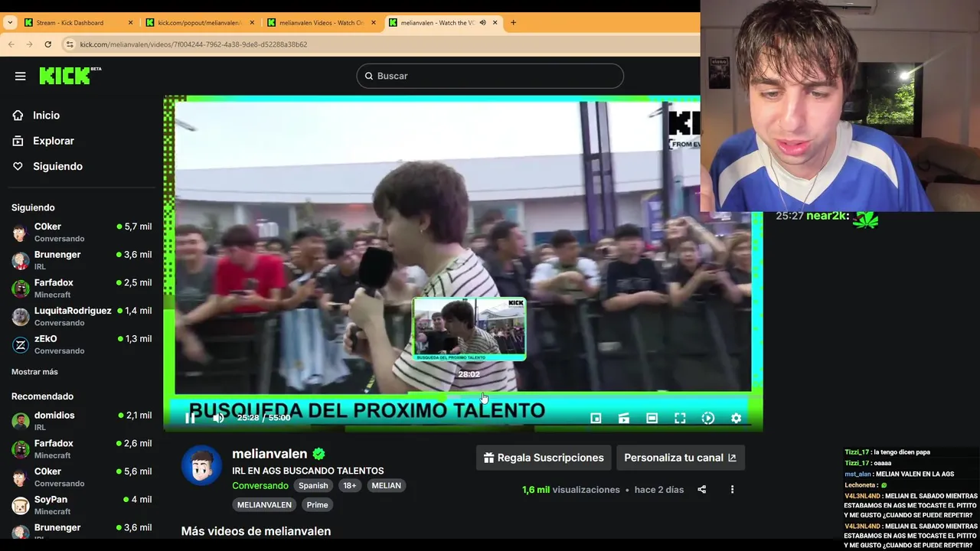
Task: Click Brunenger avatar in Siguiendo list
Action: [x=21, y=261]
